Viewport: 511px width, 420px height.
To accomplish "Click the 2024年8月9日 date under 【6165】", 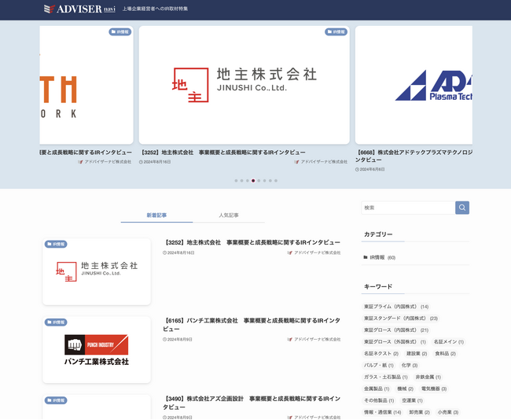I will (x=178, y=340).
